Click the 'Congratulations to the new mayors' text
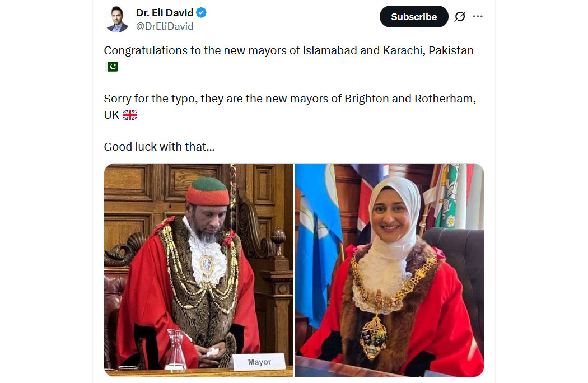Screen dimensions: 588x383 pos(289,50)
